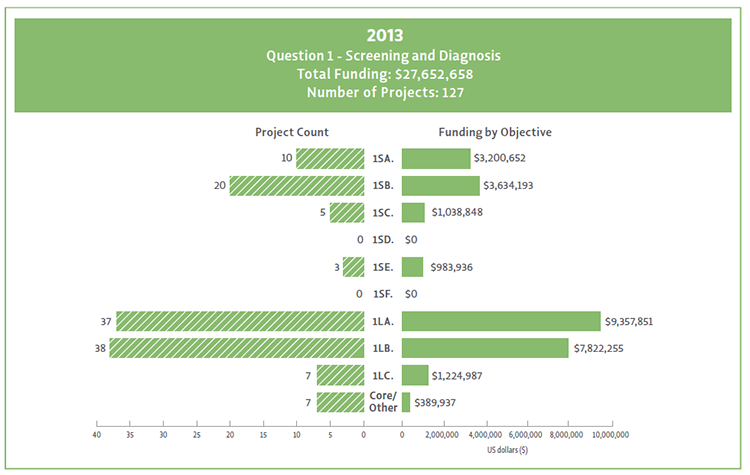Click the $7,822,255 funding value label
This screenshot has width=750, height=475.
point(604,348)
